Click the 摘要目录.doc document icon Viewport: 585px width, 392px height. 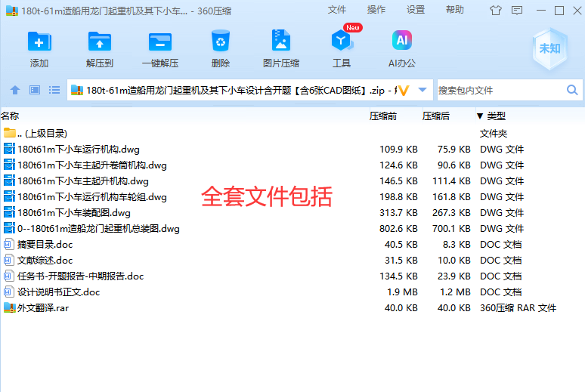(x=8, y=244)
